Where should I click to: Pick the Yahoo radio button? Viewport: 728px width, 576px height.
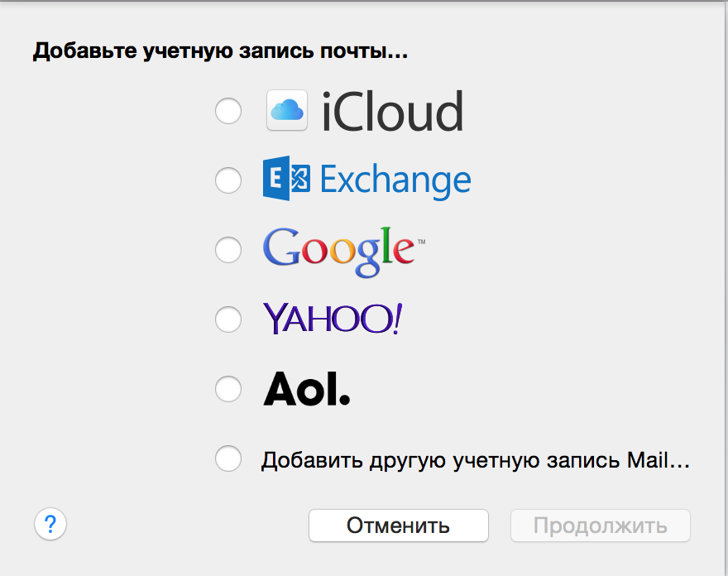pos(228,319)
